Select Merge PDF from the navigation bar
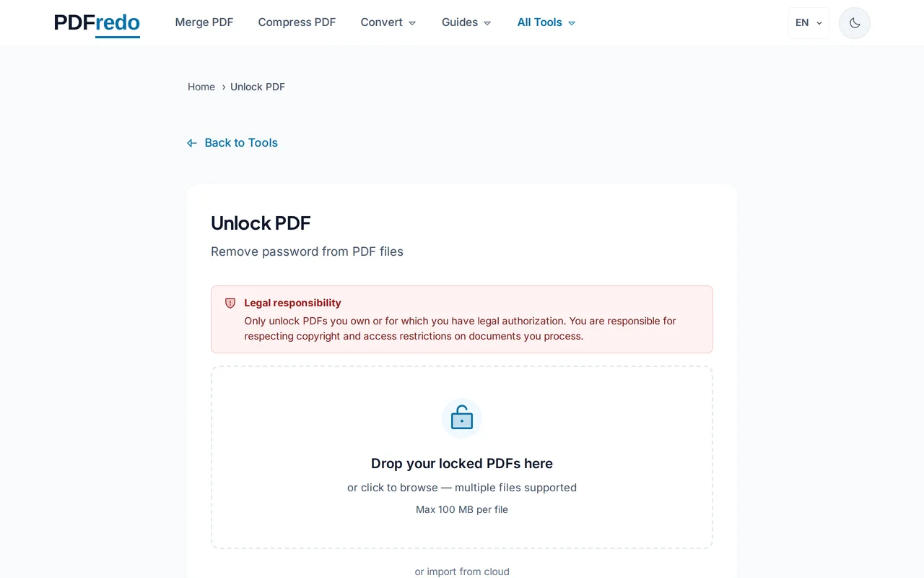 (x=204, y=22)
